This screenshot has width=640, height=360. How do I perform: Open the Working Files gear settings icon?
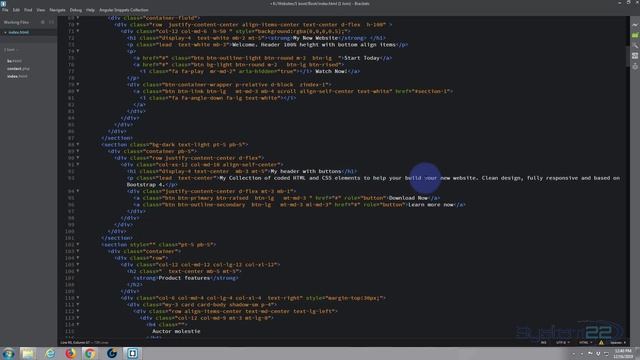click(43, 22)
